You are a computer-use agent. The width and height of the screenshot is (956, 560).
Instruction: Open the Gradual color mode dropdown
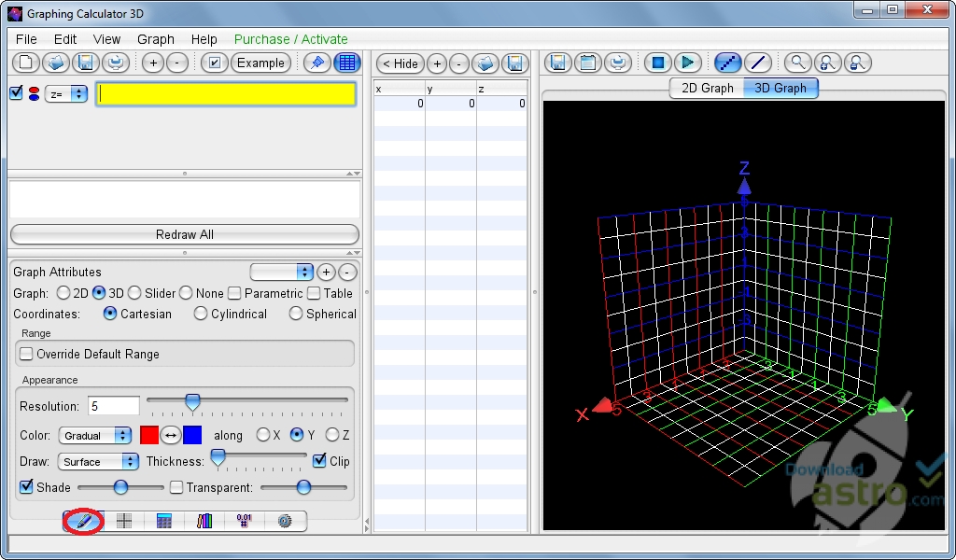[95, 435]
